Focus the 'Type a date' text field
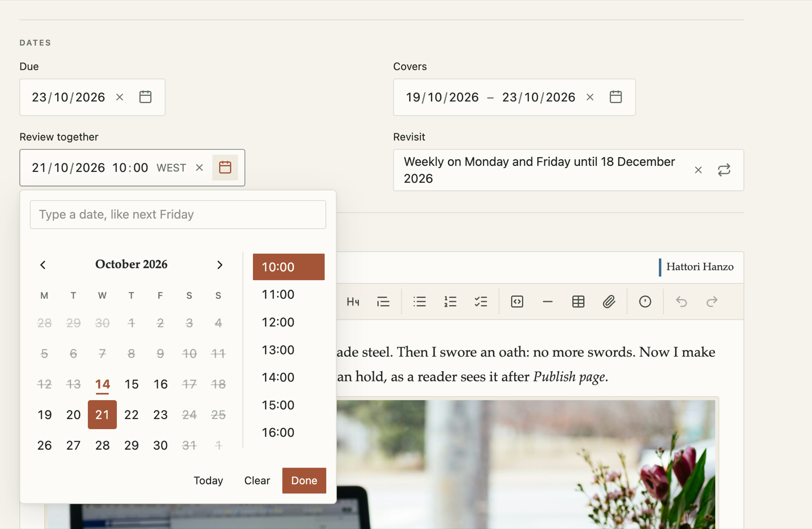 pos(178,215)
